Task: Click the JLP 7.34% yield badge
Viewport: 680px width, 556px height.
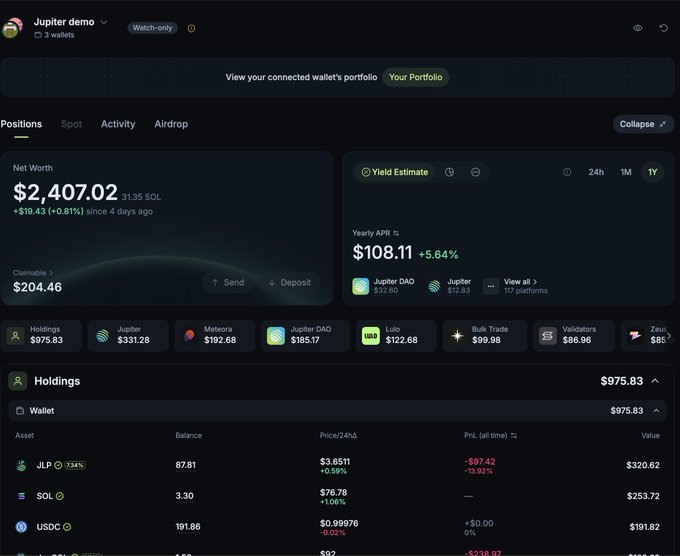Action: pyautogui.click(x=75, y=465)
